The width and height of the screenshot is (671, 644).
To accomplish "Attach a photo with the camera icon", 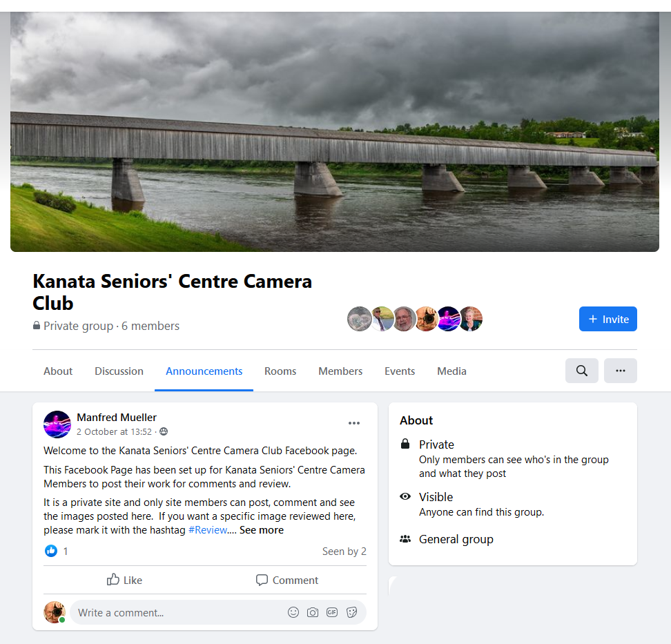I will click(313, 612).
